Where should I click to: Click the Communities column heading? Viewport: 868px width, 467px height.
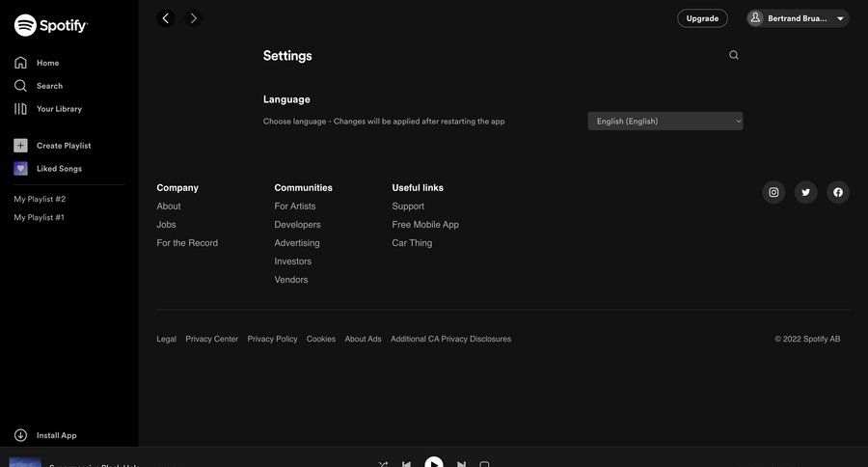point(304,188)
